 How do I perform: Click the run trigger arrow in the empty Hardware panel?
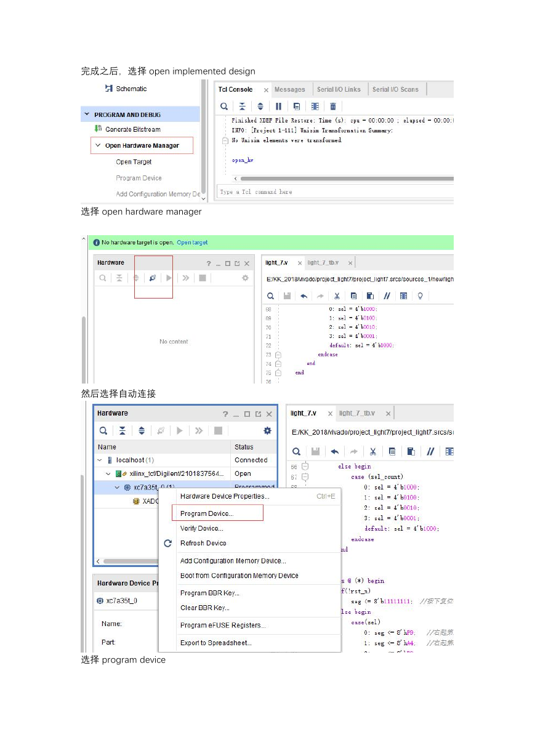click(169, 278)
